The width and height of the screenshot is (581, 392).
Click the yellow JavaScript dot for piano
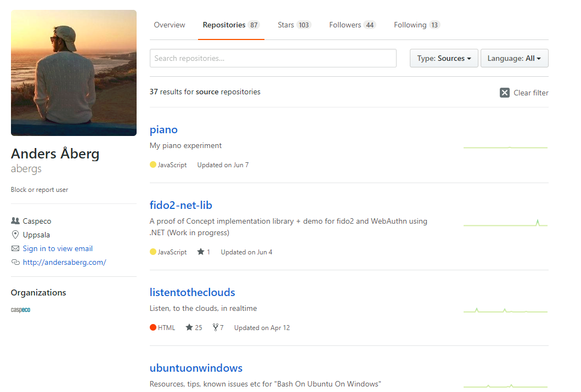[153, 164]
